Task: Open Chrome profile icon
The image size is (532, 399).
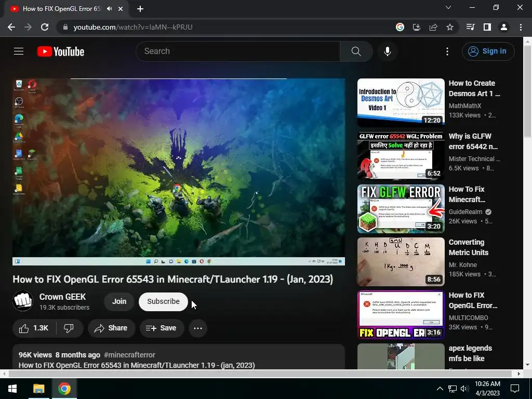Action: [504, 27]
